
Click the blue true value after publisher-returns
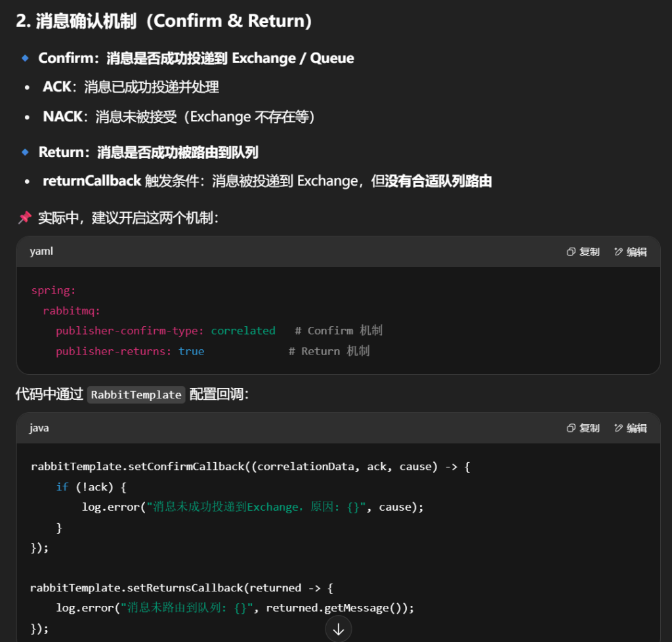coord(191,351)
